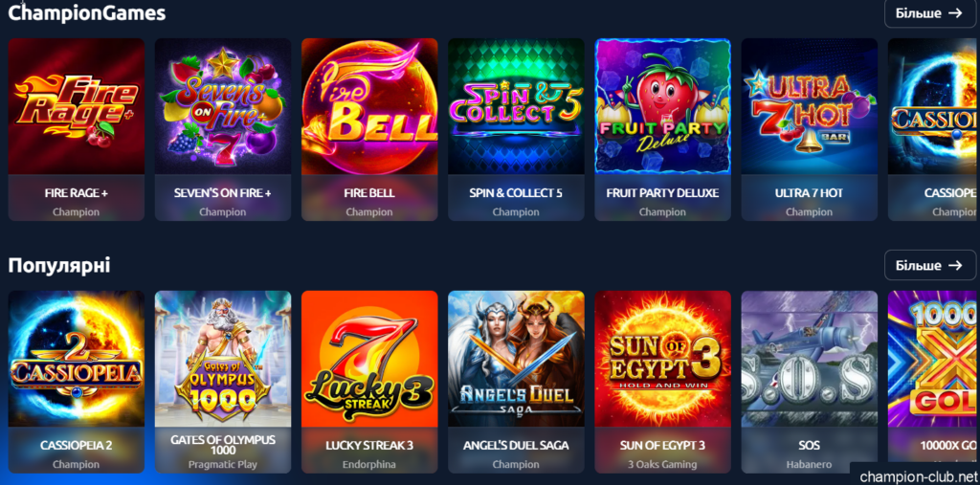Open Gates of Olympus 1000 game
This screenshot has width=980, height=485.
pyautogui.click(x=222, y=359)
